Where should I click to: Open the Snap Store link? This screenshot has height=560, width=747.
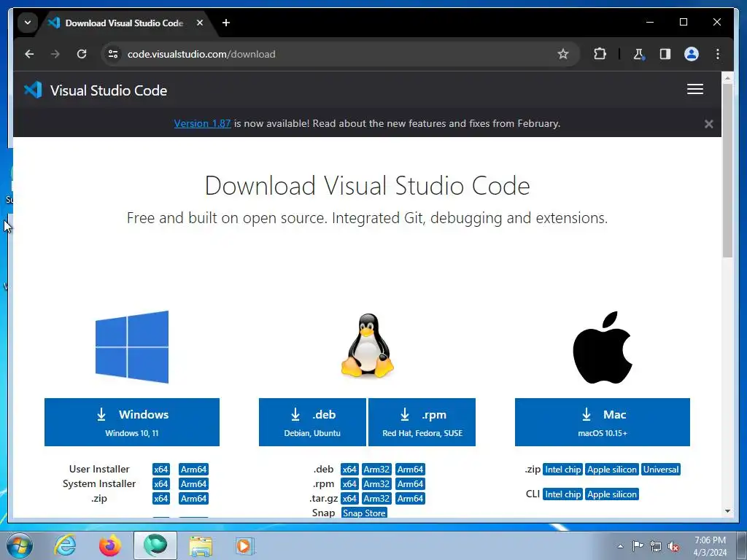[364, 513]
